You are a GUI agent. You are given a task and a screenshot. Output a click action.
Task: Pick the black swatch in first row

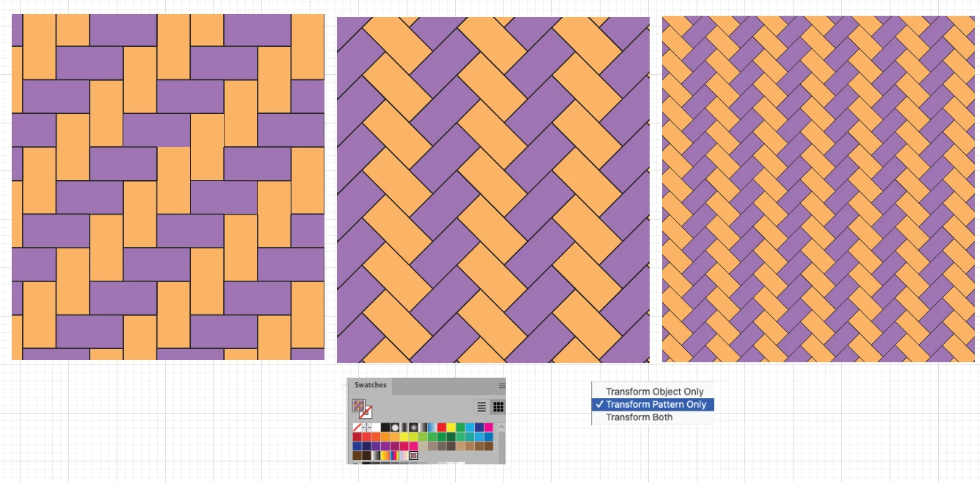pyautogui.click(x=385, y=428)
